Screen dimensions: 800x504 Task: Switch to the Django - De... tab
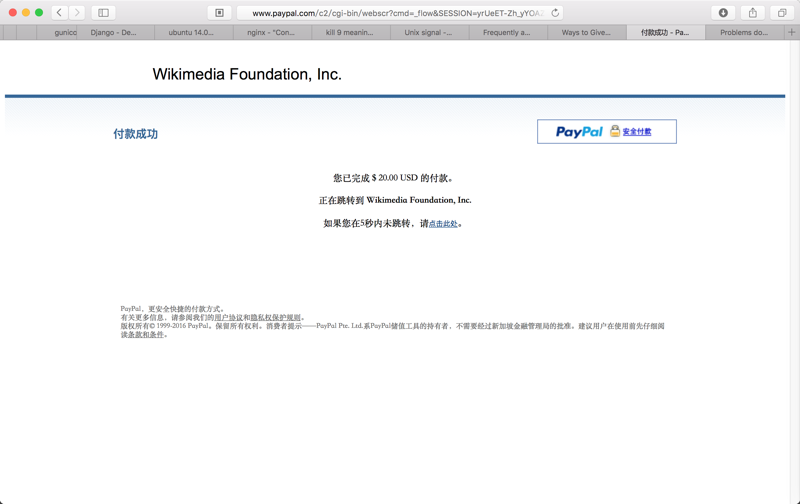pos(115,32)
